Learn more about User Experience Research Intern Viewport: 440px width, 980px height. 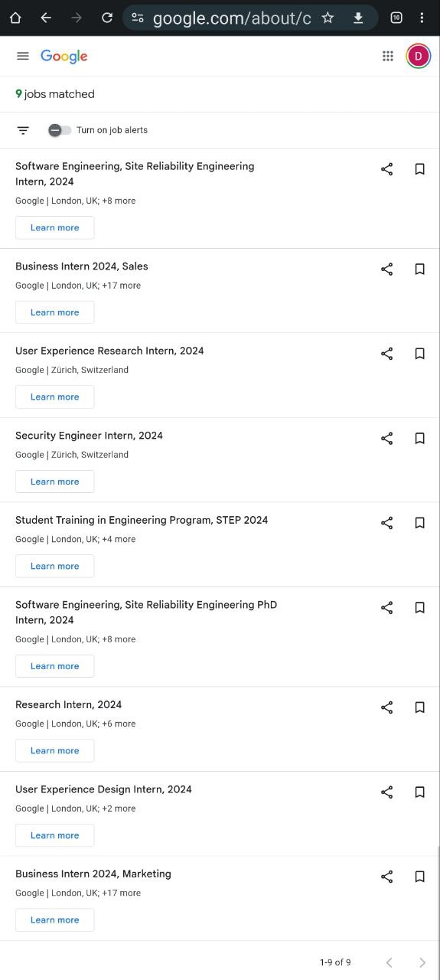[x=55, y=397]
